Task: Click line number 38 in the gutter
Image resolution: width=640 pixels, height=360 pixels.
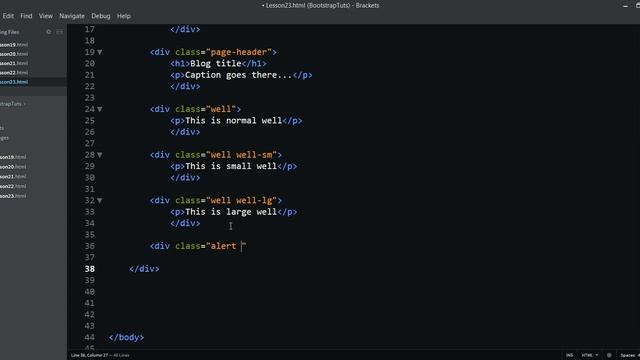Action: click(x=89, y=269)
